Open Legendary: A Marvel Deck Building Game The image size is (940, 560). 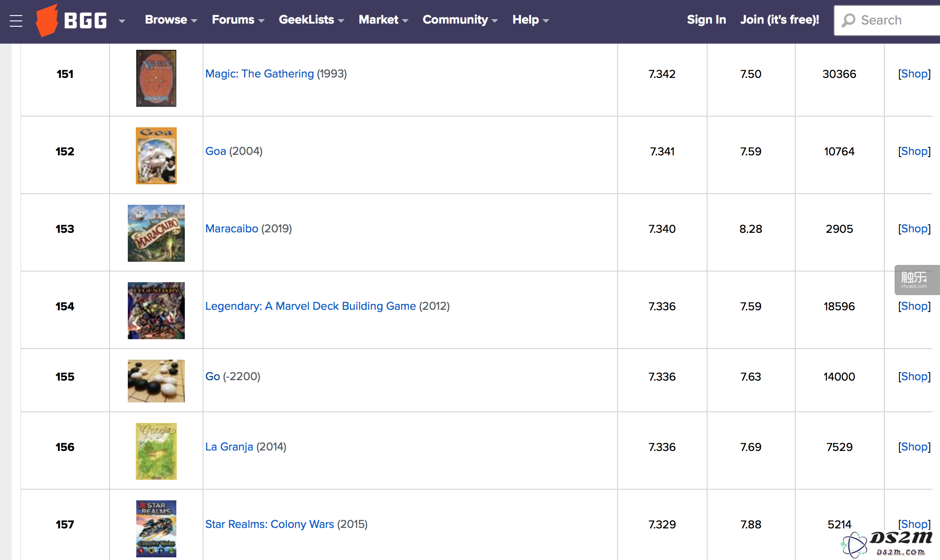pos(310,306)
